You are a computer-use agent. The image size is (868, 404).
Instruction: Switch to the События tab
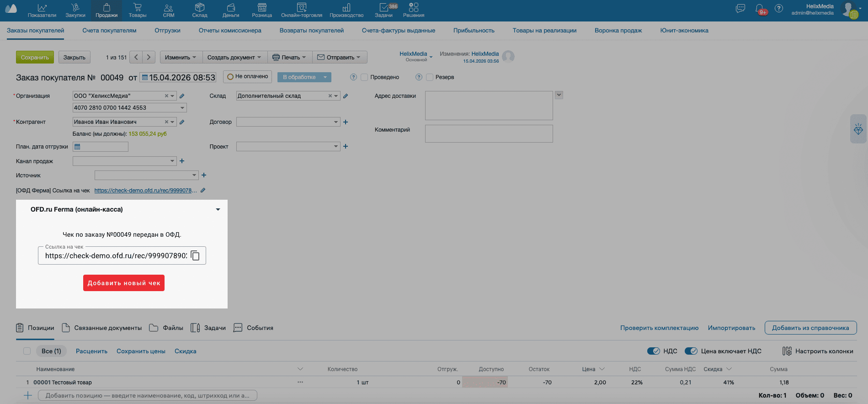(x=253, y=328)
